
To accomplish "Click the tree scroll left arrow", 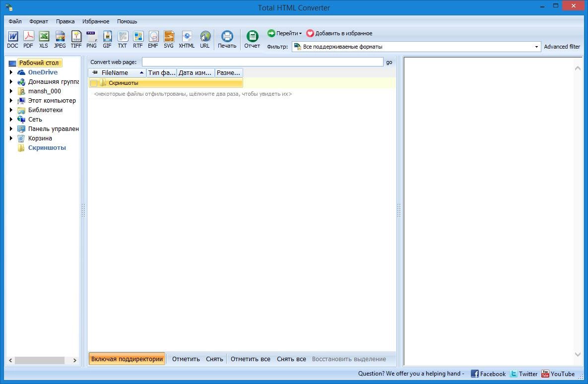I will pos(10,360).
